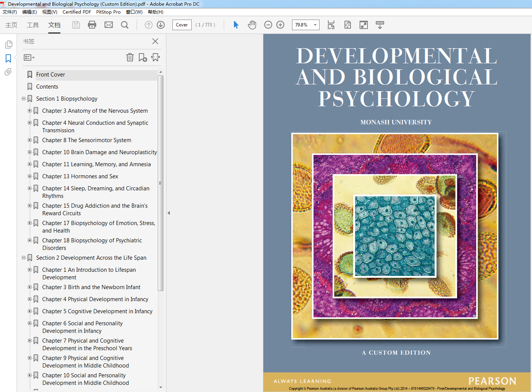Click the Fit one full page icon
Viewport: 532px width, 392px height.
pyautogui.click(x=347, y=25)
